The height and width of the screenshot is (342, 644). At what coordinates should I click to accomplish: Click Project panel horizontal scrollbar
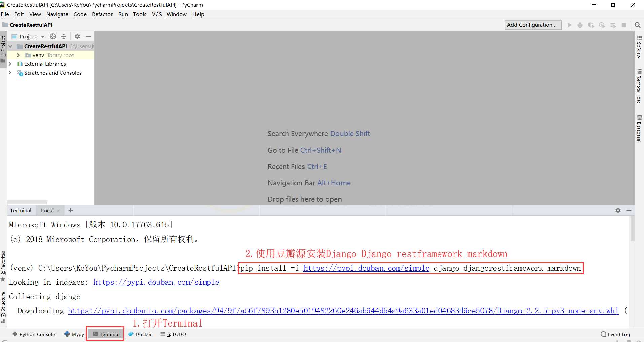[28, 203]
